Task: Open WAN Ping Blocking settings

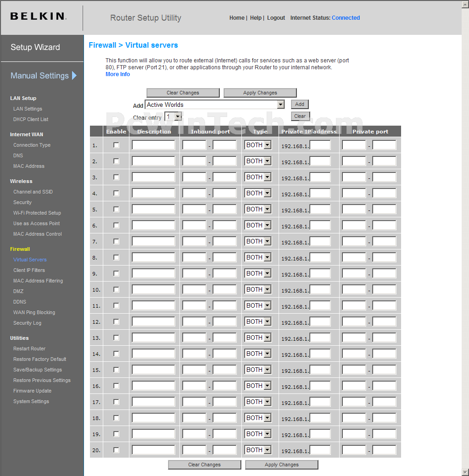Action: point(34,312)
